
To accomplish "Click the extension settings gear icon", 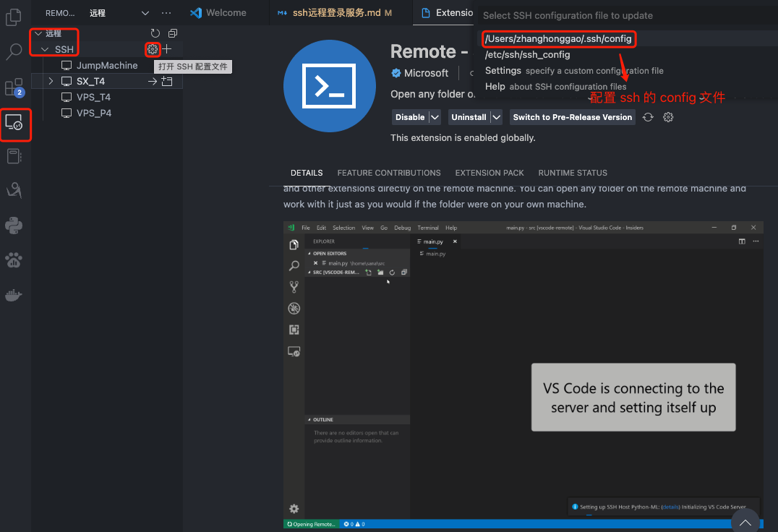I will 667,117.
